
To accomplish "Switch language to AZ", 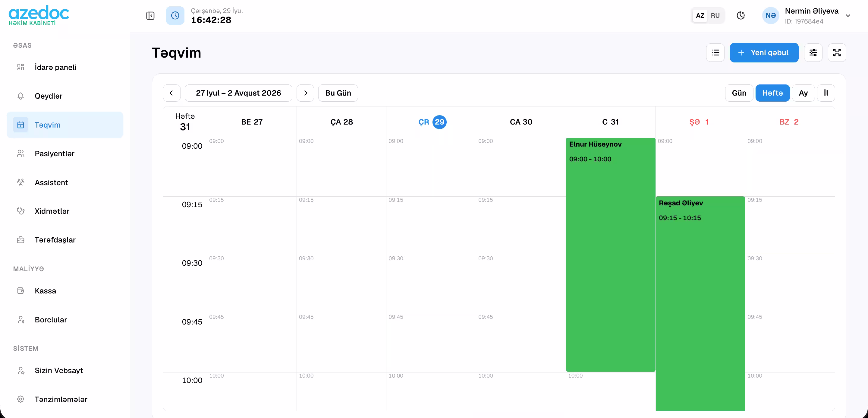I will [x=700, y=15].
